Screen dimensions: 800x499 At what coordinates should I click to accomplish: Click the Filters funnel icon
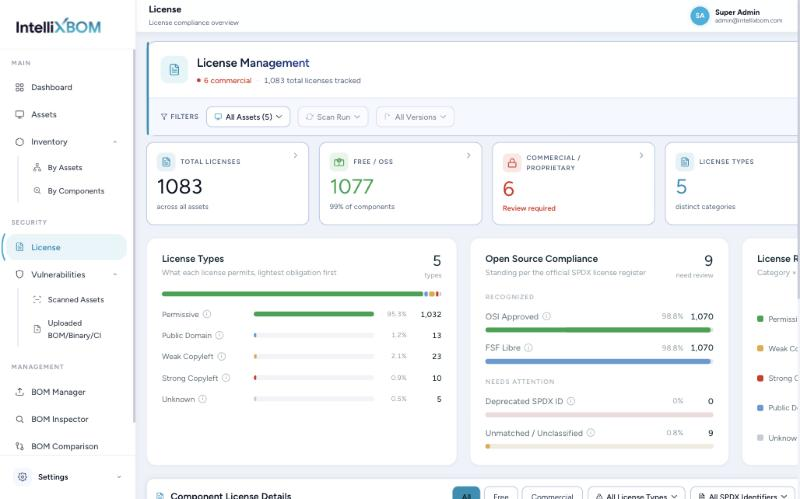(164, 117)
